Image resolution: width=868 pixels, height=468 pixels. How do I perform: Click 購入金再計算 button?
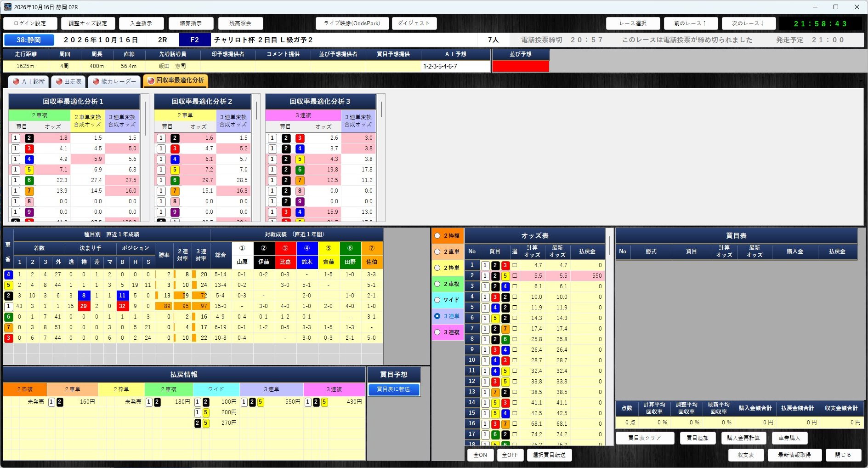pos(743,438)
